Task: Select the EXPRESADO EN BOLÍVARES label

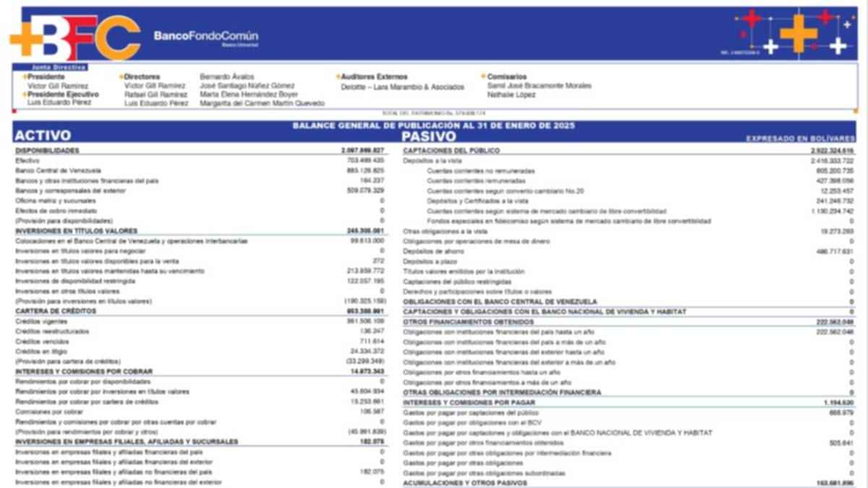Action: (x=803, y=138)
